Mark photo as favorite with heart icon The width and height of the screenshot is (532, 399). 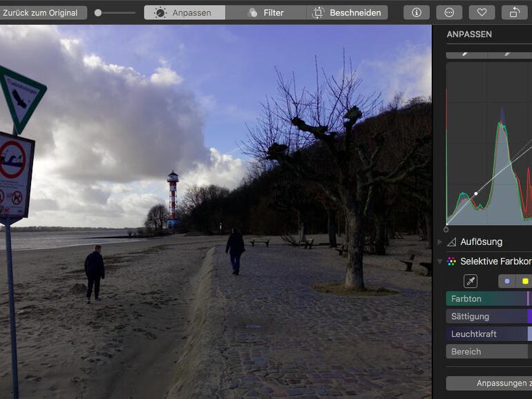(x=482, y=12)
